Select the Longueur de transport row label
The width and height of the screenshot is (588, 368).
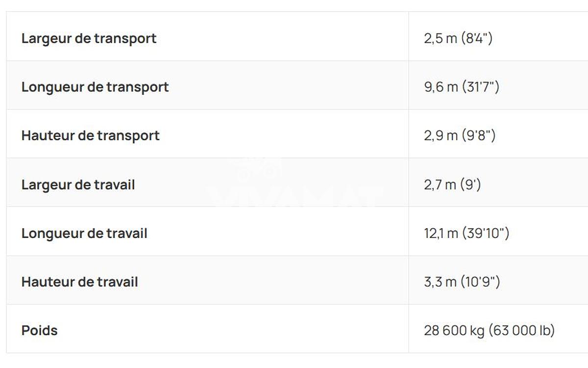pyautogui.click(x=95, y=87)
